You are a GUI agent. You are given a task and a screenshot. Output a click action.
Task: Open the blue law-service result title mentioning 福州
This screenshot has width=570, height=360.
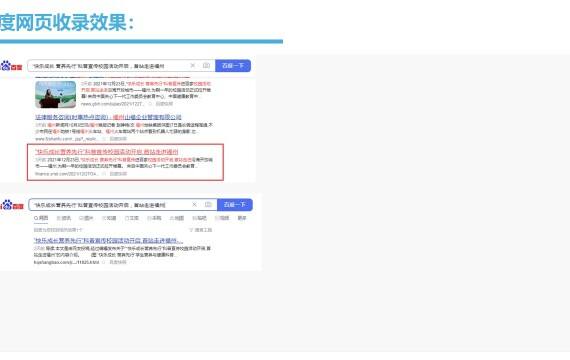point(108,117)
